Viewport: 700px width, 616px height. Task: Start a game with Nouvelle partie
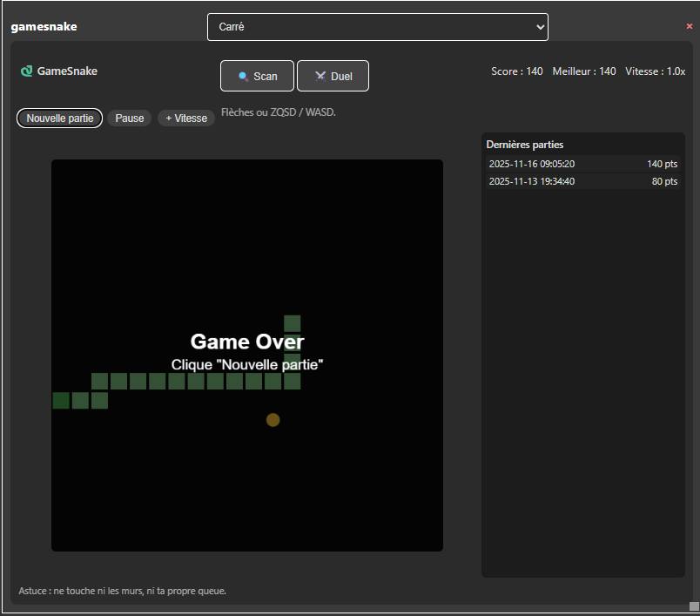(x=59, y=118)
